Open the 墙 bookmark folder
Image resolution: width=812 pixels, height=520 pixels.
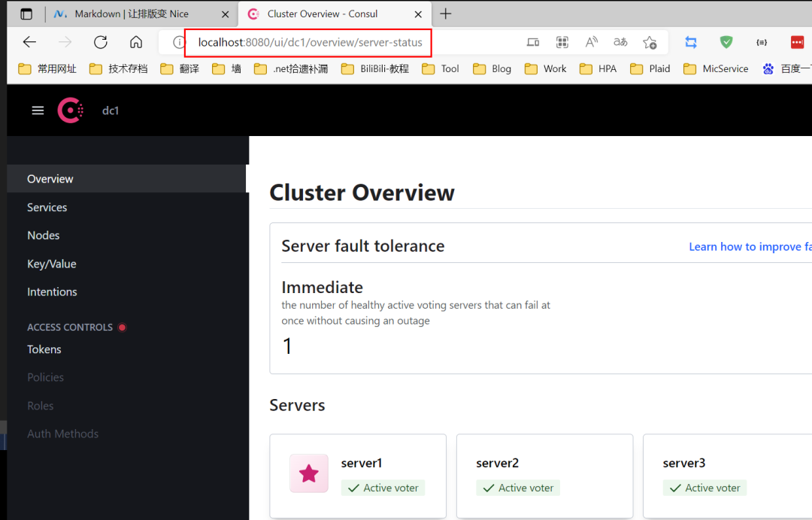tap(227, 69)
